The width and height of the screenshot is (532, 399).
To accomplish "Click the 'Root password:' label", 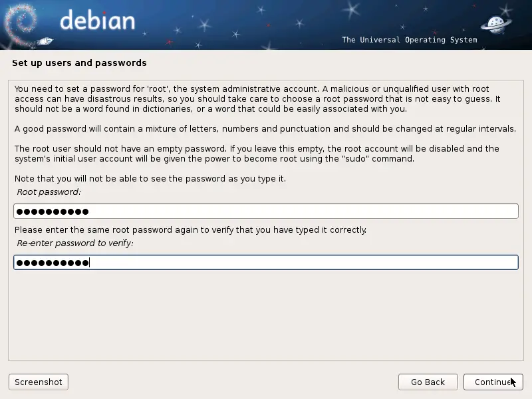I will (x=49, y=192).
